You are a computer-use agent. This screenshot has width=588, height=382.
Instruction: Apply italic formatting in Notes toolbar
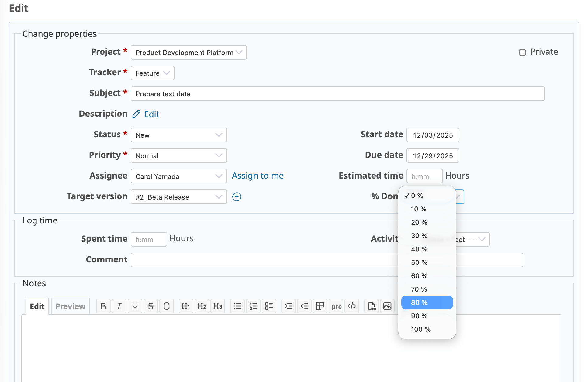[x=119, y=306]
